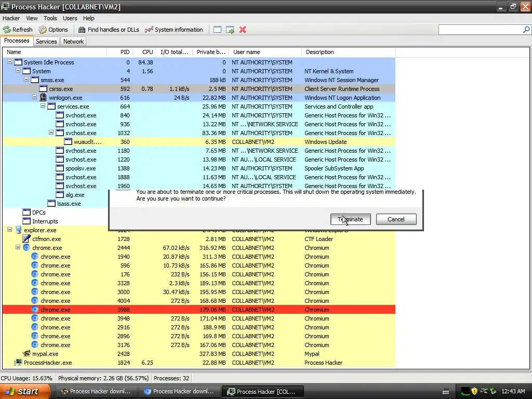Collapse the winlogon.exe tree node
Image resolution: width=532 pixels, height=399 pixels.
pos(34,97)
